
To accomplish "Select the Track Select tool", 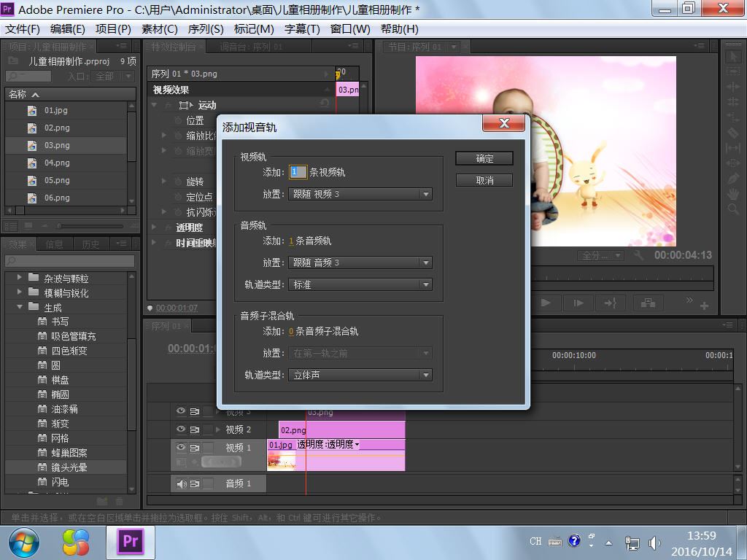I will pyautogui.click(x=732, y=71).
